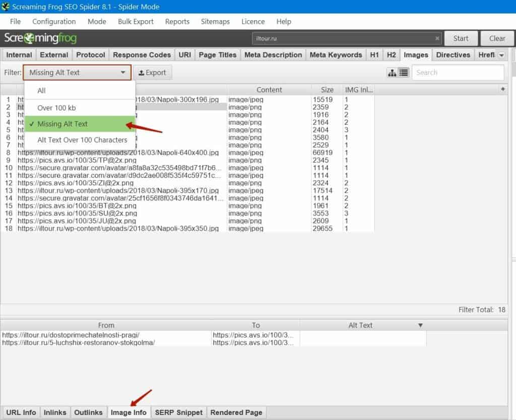
Task: Open the Configuration menu
Action: tap(54, 22)
